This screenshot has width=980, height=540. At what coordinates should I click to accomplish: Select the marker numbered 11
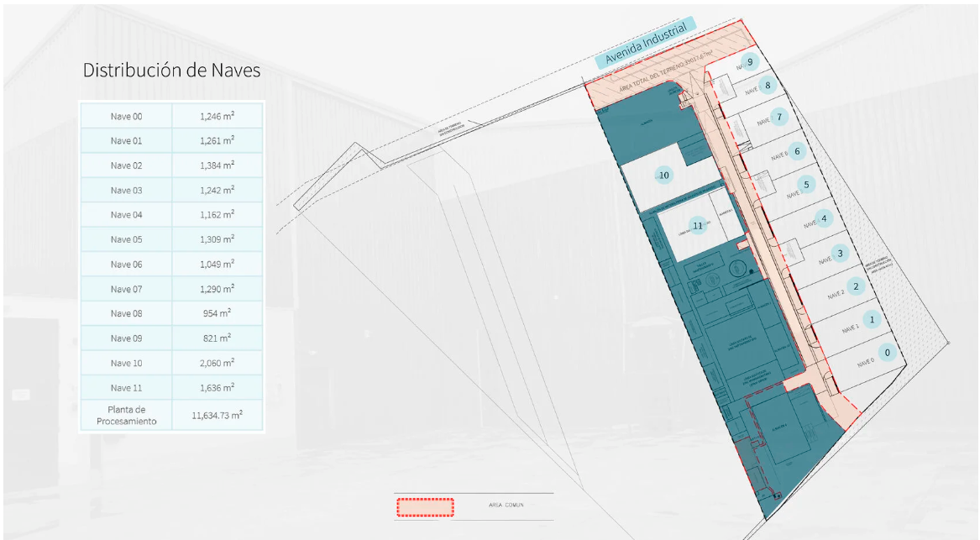pyautogui.click(x=698, y=226)
